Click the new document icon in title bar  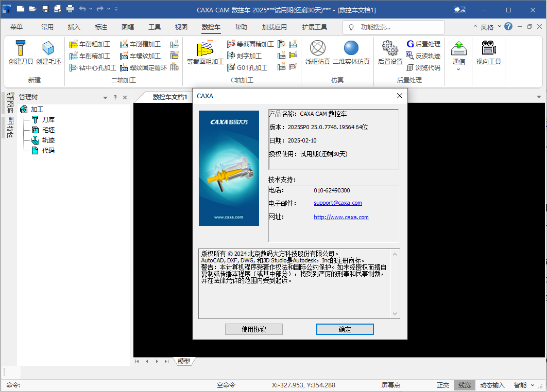[x=21, y=9]
